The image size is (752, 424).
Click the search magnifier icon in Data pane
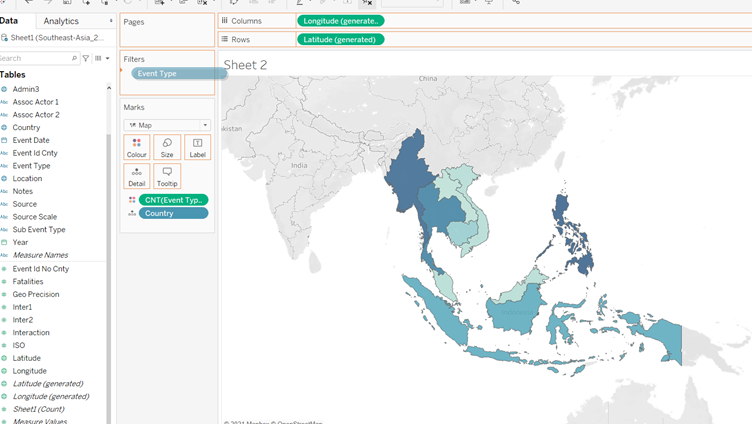coord(75,59)
